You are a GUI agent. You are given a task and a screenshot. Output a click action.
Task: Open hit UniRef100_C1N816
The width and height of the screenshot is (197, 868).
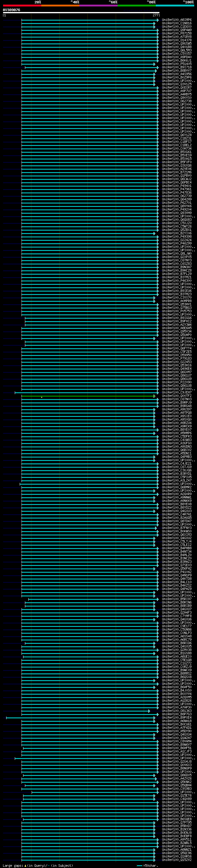click(176, 23)
